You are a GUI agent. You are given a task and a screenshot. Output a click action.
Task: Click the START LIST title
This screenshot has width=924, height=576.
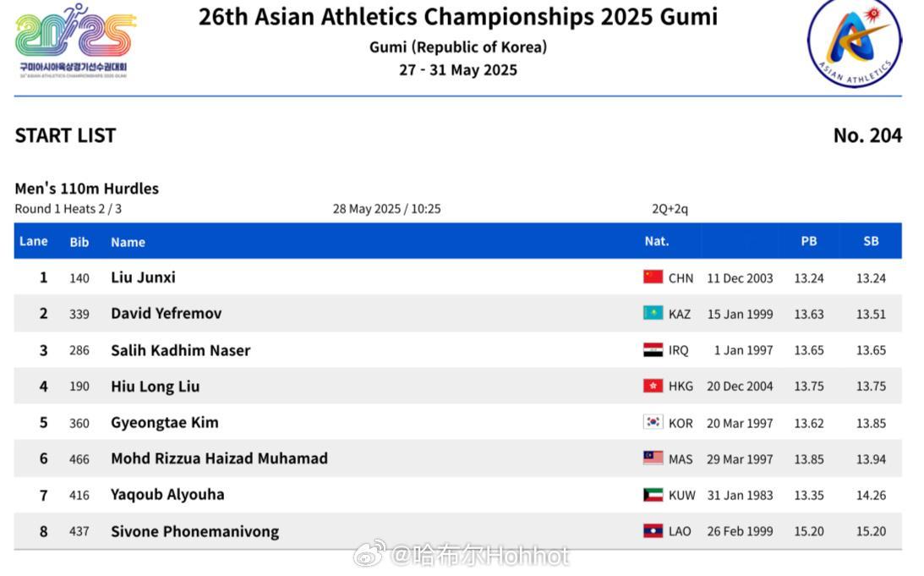(65, 135)
